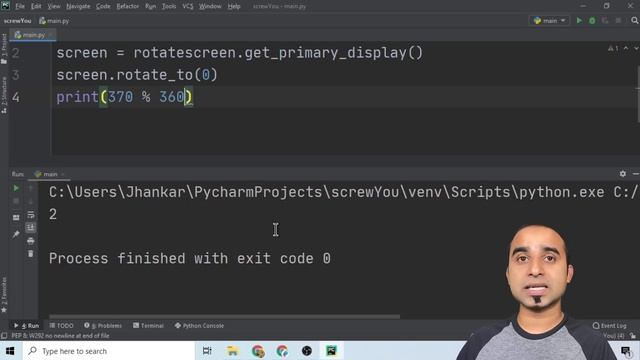640x360 pixels.
Task: Open the Windows Start menu
Action: pyautogui.click(x=10, y=351)
